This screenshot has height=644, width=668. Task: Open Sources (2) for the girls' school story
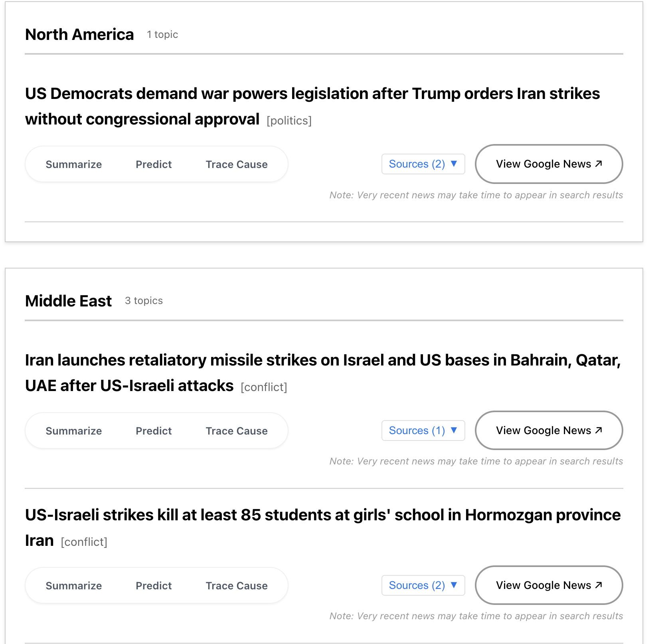pos(423,585)
